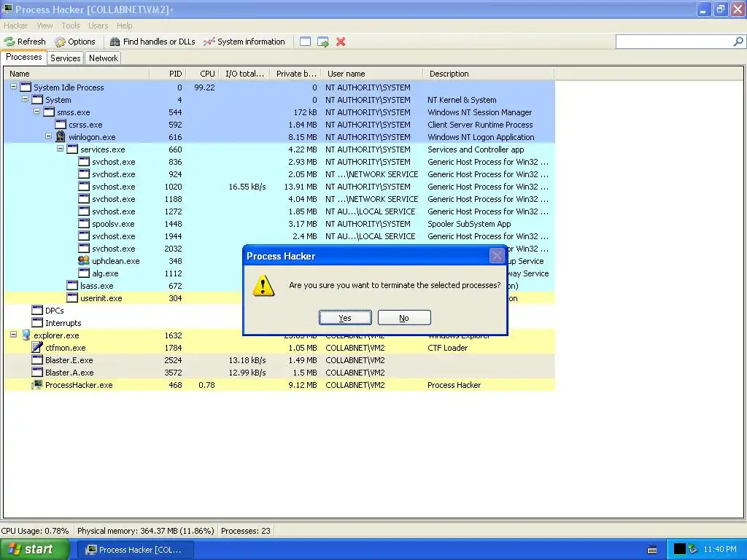Click the Processes: 23 status entry
Viewport: 747px width, 560px height.
coord(246,531)
